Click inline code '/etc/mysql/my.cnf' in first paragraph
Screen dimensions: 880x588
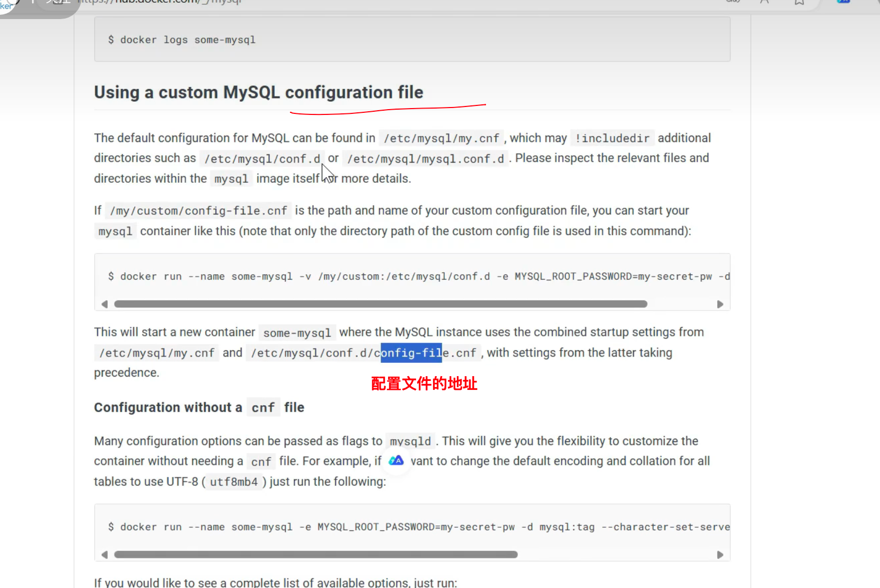[x=442, y=138]
